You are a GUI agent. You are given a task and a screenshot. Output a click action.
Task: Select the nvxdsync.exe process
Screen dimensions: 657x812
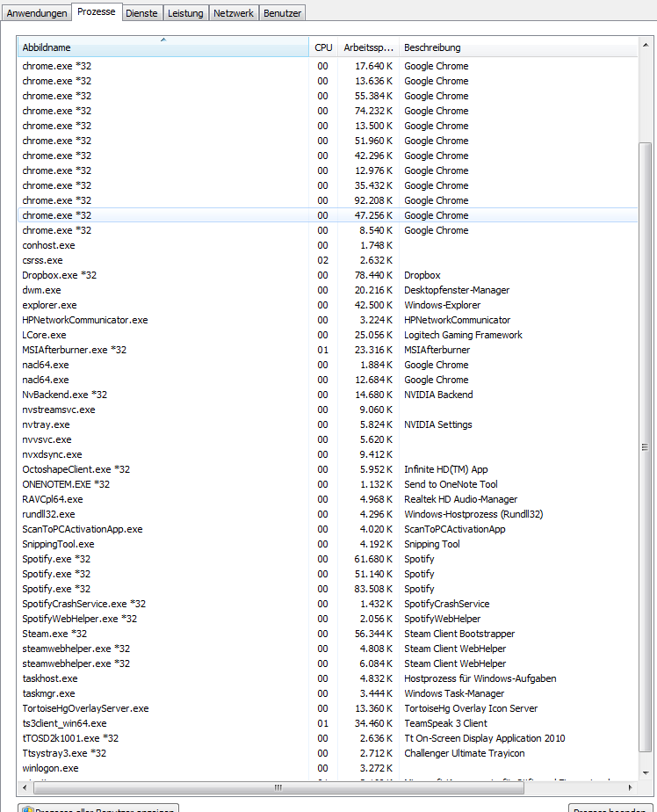tap(328, 454)
